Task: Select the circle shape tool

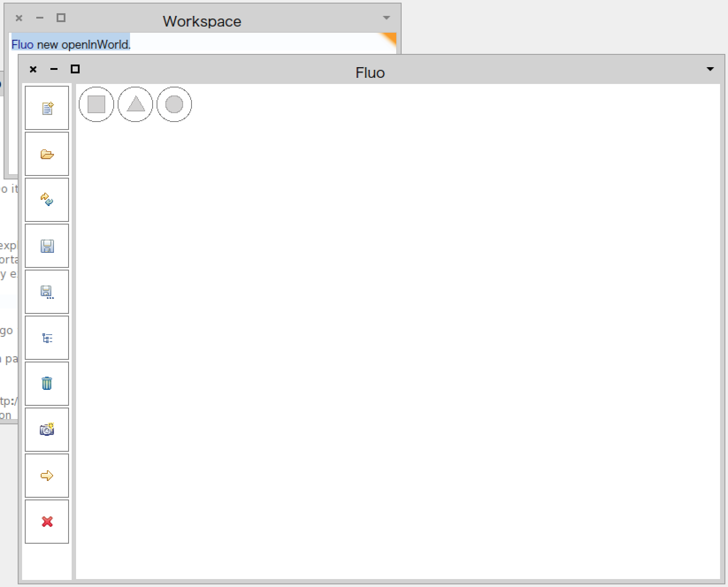Action: [174, 104]
